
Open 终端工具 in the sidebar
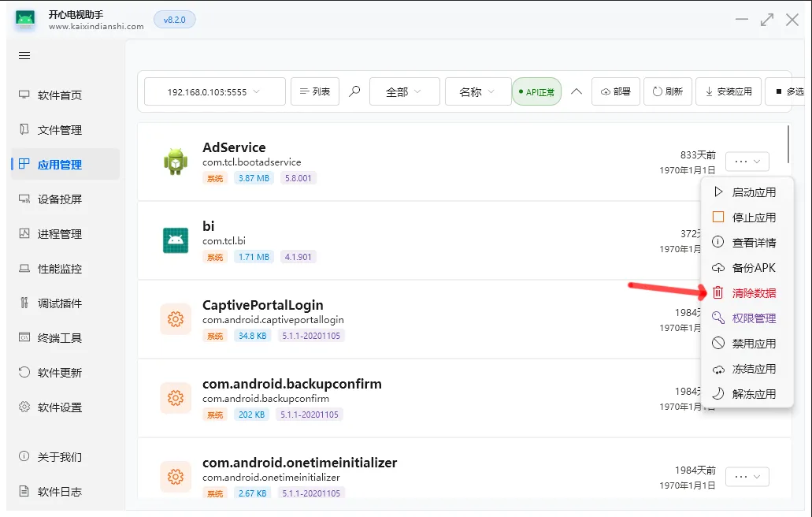tap(65, 338)
